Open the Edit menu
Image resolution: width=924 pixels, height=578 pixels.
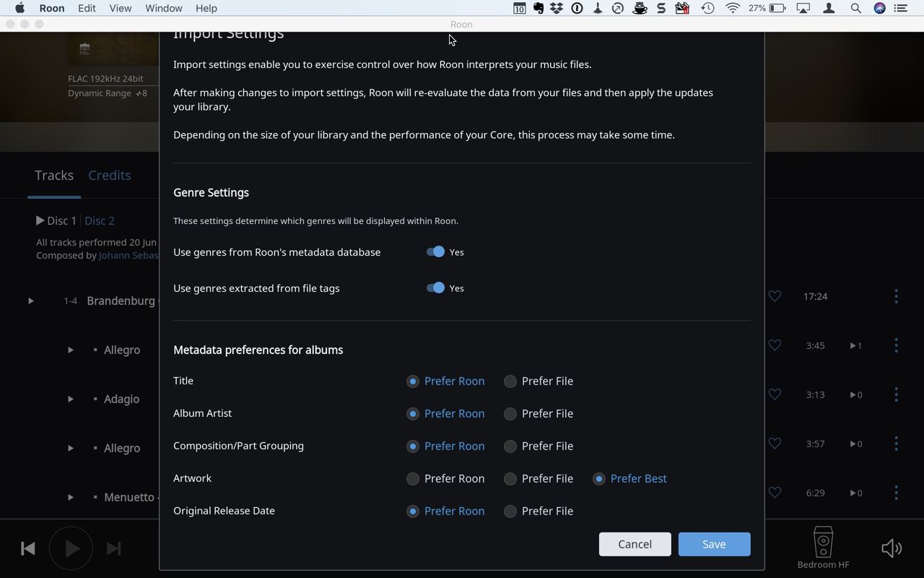tap(87, 9)
